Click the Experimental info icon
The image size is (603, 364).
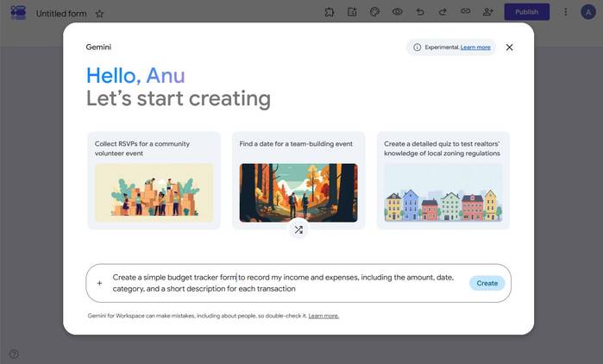(x=417, y=47)
